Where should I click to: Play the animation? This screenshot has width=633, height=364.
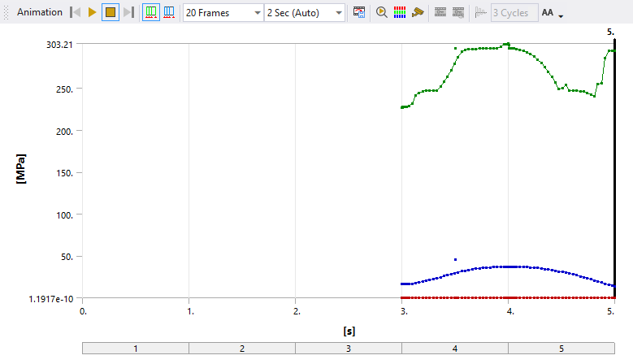pos(92,12)
